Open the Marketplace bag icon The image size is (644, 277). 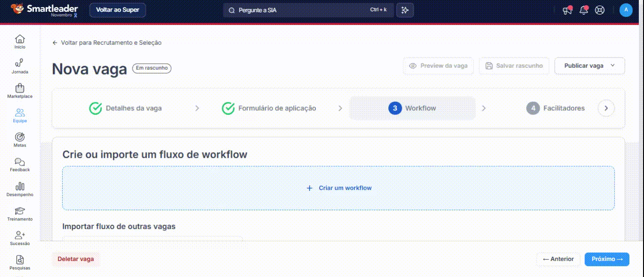(20, 88)
